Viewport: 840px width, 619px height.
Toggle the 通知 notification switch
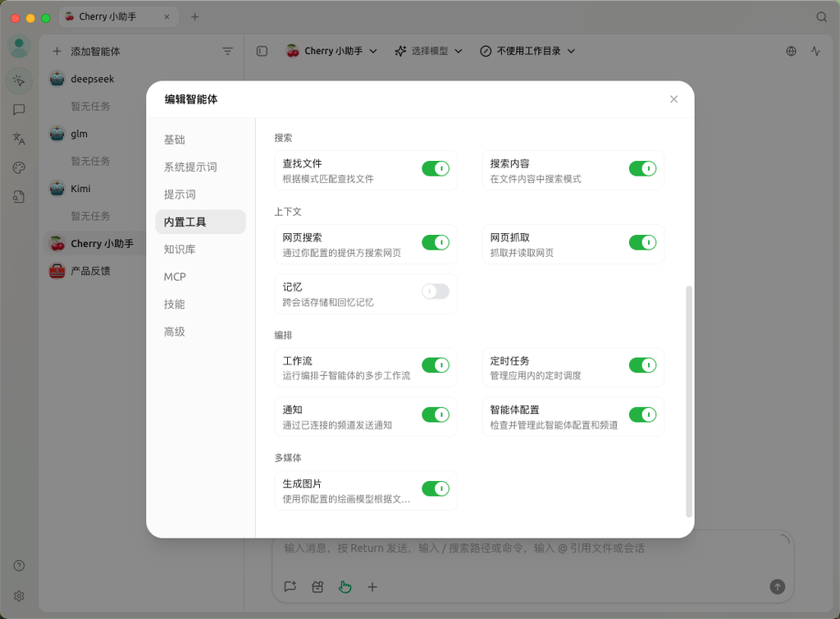coord(435,415)
